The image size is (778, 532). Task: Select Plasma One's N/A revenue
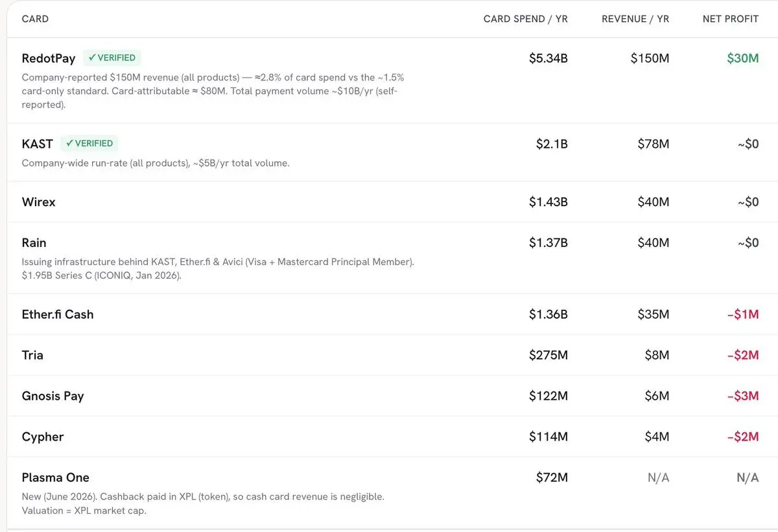(659, 478)
